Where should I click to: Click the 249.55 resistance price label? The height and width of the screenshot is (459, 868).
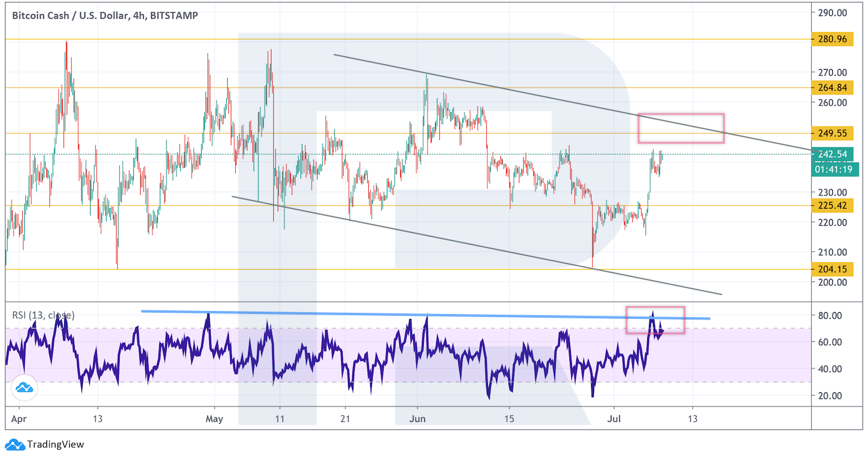pos(833,133)
